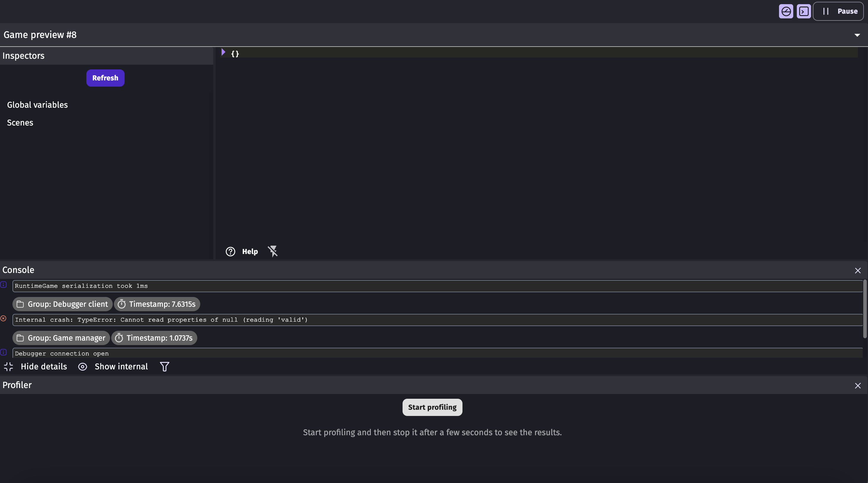The height and width of the screenshot is (483, 868).
Task: Click the Timestamp: 7.6315s chip
Action: (x=157, y=304)
